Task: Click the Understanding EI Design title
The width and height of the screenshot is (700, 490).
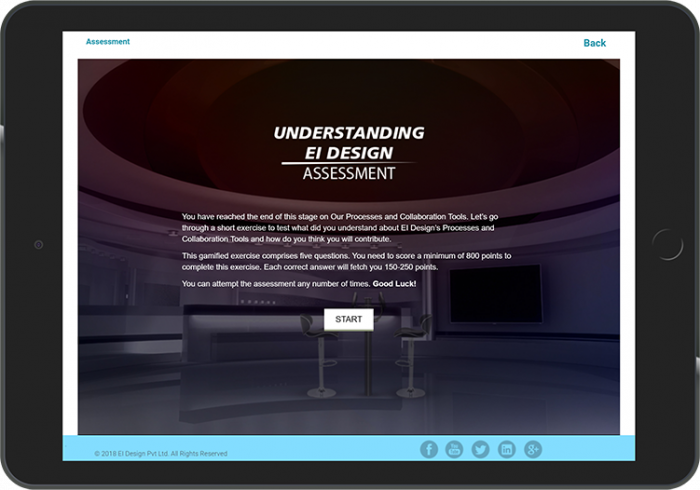Action: click(349, 143)
